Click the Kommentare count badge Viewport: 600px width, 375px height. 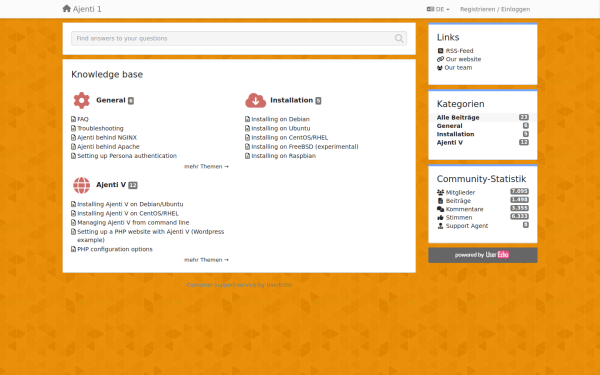pyautogui.click(x=519, y=208)
